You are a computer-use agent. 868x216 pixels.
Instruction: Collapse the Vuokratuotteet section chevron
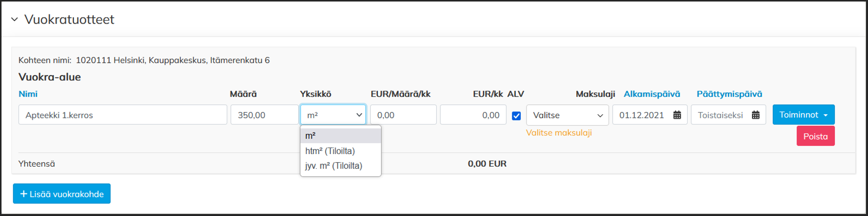pyautogui.click(x=15, y=20)
